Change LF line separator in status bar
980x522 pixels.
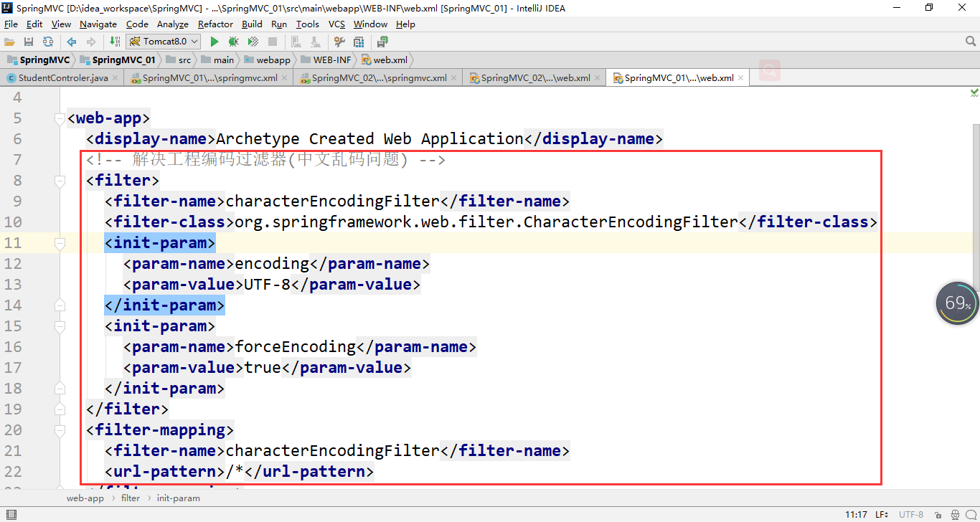(x=882, y=514)
